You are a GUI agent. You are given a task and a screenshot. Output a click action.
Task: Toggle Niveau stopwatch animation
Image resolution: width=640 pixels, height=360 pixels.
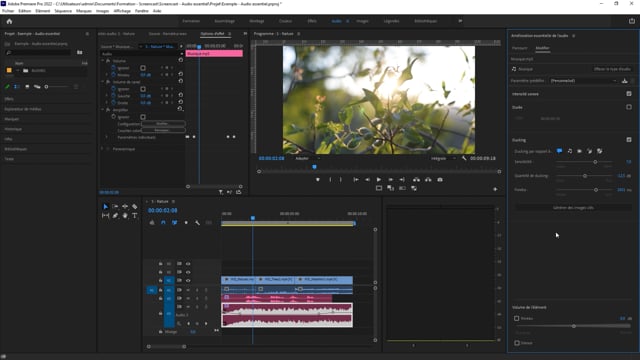113,75
